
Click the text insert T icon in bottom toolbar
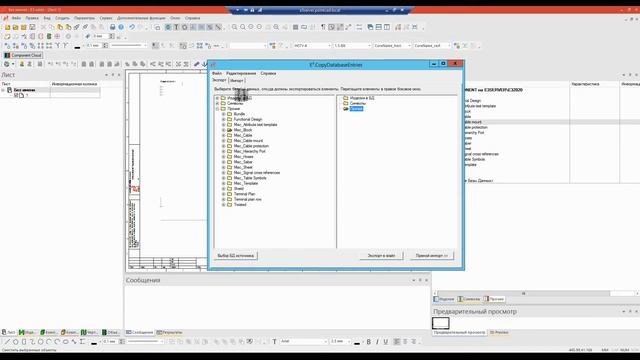pyautogui.click(x=274, y=342)
